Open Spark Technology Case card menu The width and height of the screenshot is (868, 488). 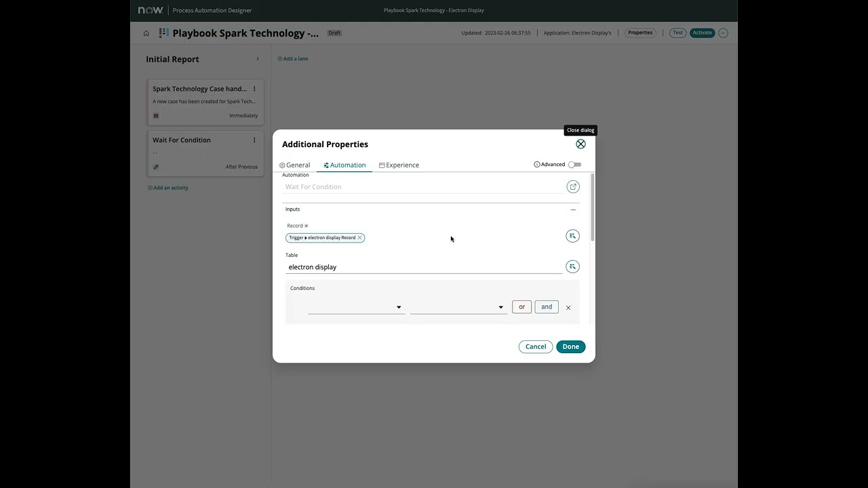point(254,89)
